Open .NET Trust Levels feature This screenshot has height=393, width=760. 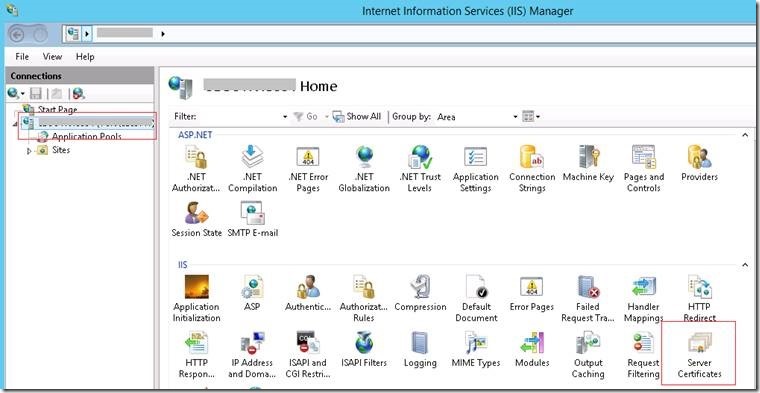419,169
